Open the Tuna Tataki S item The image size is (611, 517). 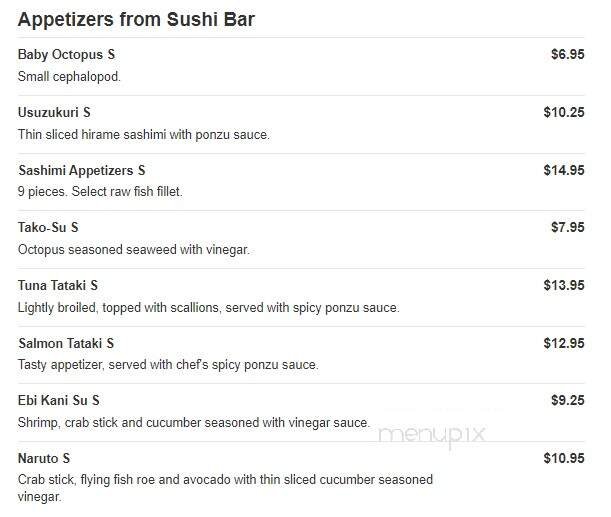click(58, 286)
